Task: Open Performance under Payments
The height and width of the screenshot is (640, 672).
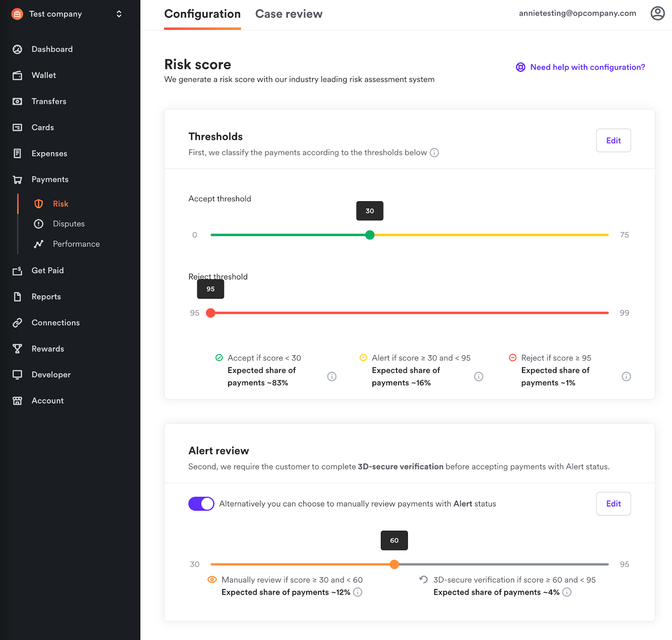Action: 76,244
